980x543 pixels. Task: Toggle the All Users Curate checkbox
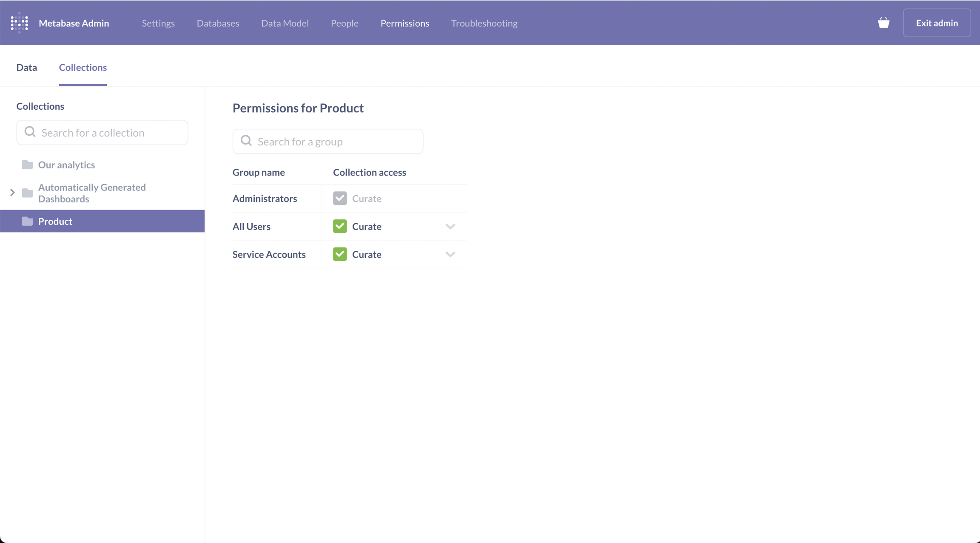click(x=340, y=226)
